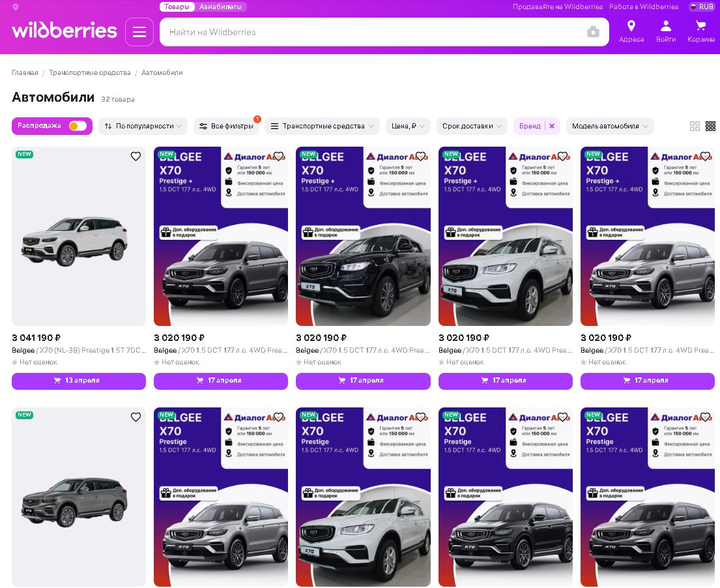Toggle the Распродажа sale switch
The width and height of the screenshot is (720, 588).
coord(78,126)
